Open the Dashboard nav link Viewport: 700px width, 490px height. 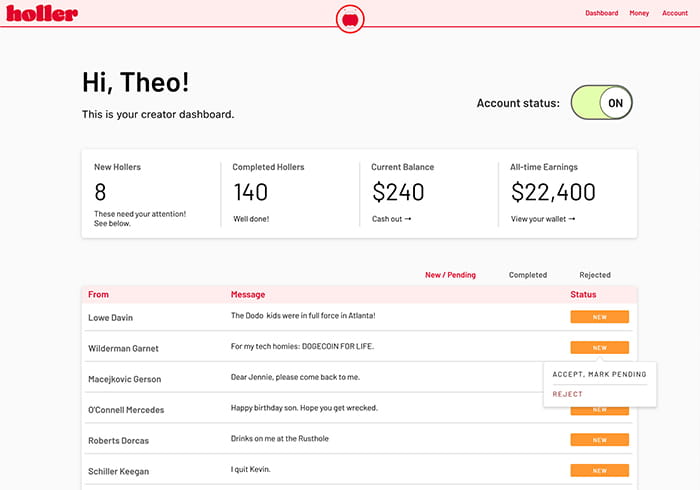tap(601, 13)
